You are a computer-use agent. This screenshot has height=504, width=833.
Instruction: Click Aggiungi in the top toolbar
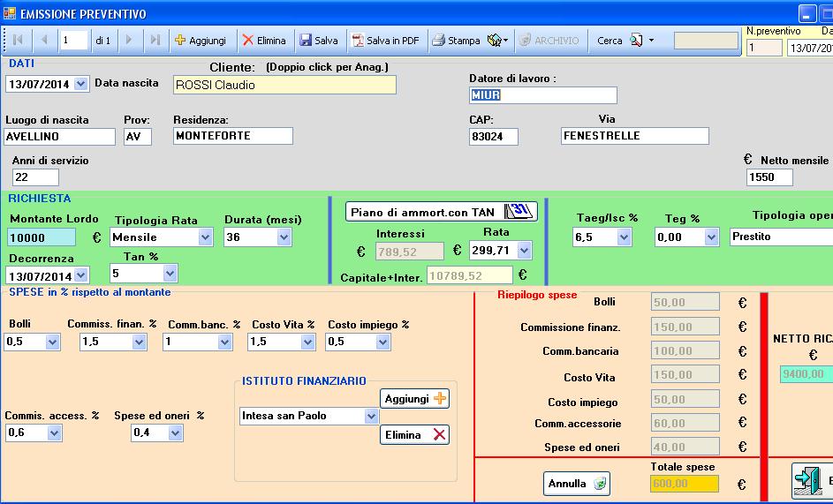click(x=201, y=41)
